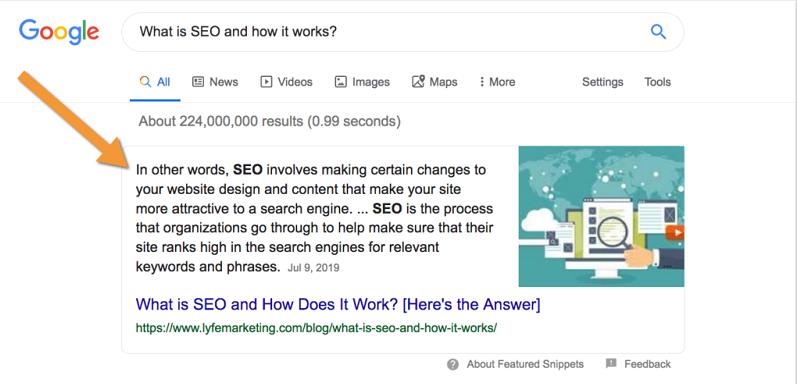Select the All results tab
This screenshot has width=797, height=384.
(x=155, y=82)
